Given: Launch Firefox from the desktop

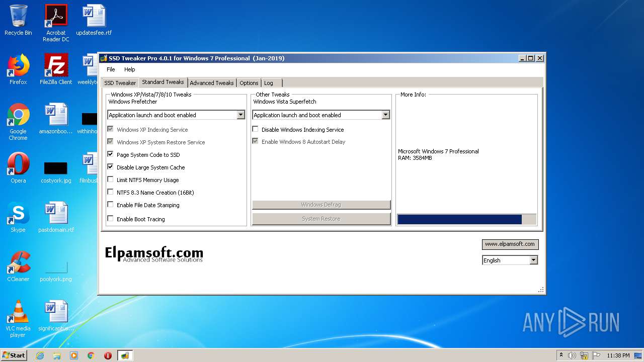Looking at the screenshot, I should 18,69.
